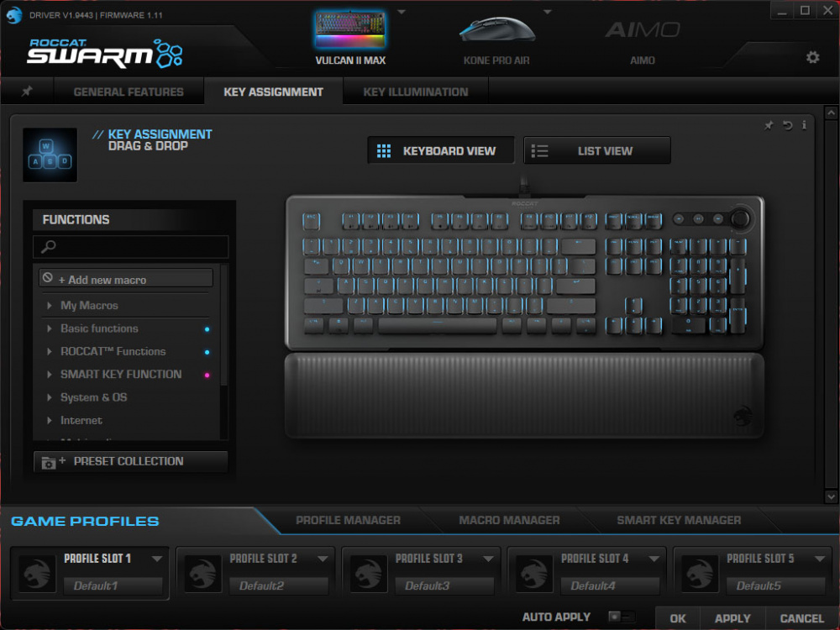Click the spacebar on keyboard image
The height and width of the screenshot is (630, 840).
tap(437, 324)
